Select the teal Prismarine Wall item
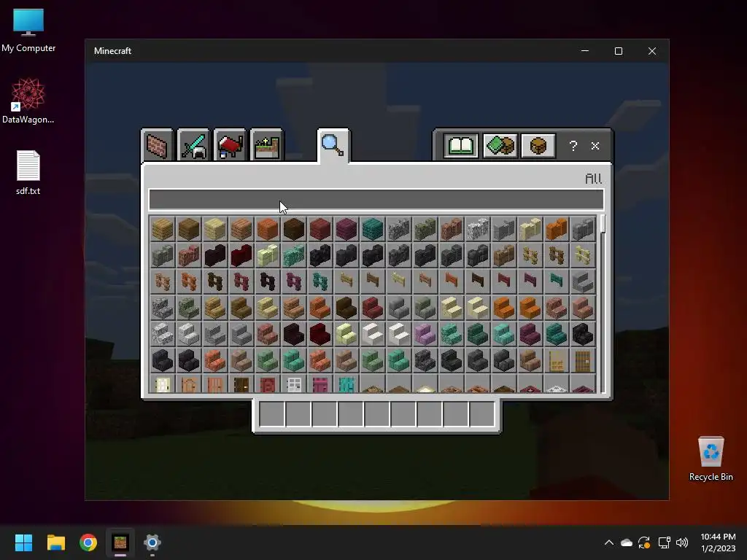The height and width of the screenshot is (560, 747). pyautogui.click(x=293, y=255)
